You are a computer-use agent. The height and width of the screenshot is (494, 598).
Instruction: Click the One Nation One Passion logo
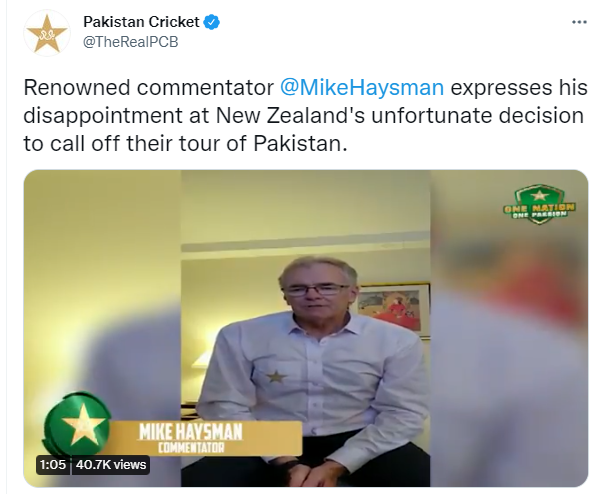(539, 204)
